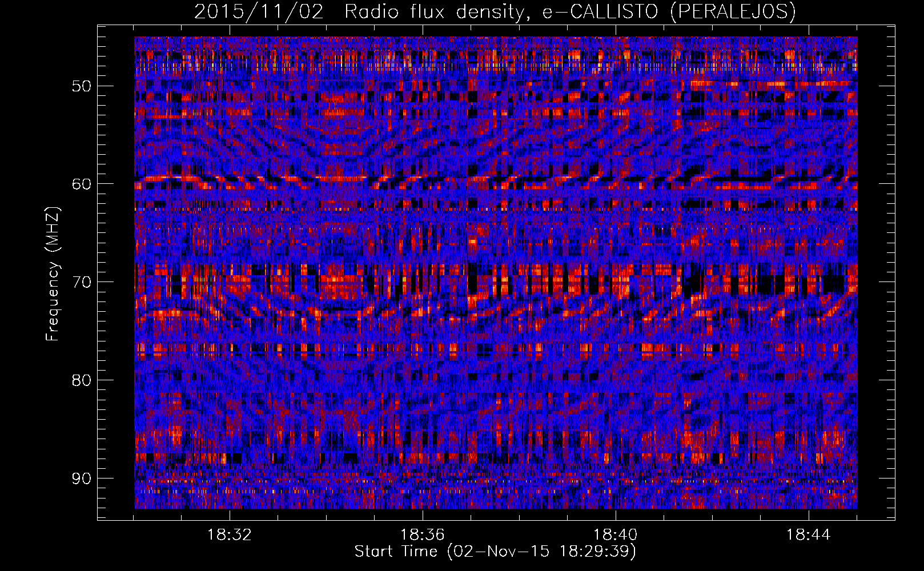
Task: Click the '60' frequency tick label
Action: coord(81,184)
